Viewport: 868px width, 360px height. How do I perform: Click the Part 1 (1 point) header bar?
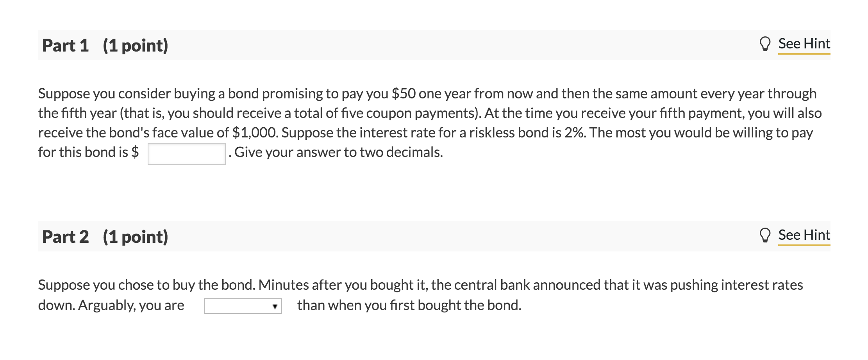105,46
